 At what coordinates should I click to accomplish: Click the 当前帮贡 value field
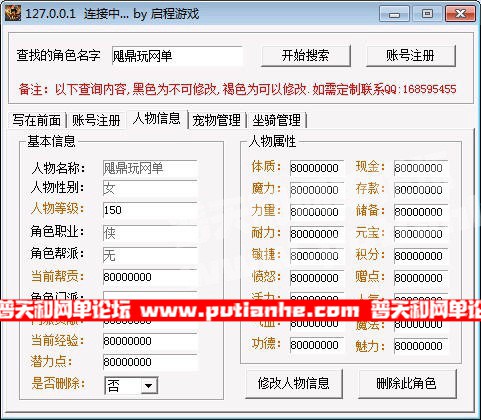pos(150,277)
